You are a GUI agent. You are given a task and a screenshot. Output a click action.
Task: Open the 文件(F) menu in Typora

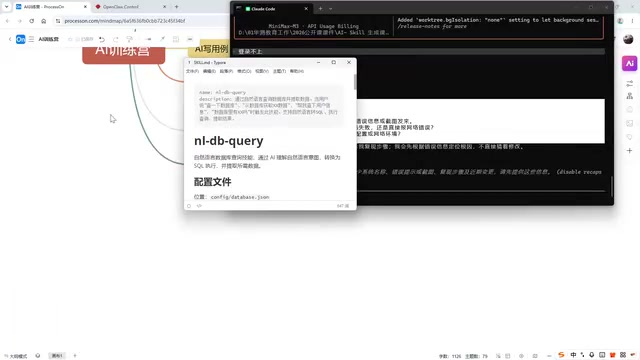point(192,71)
